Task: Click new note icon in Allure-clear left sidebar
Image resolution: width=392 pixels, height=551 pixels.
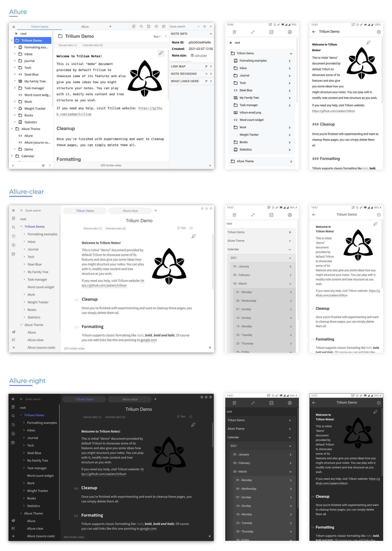Action: pyautogui.click(x=14, y=218)
